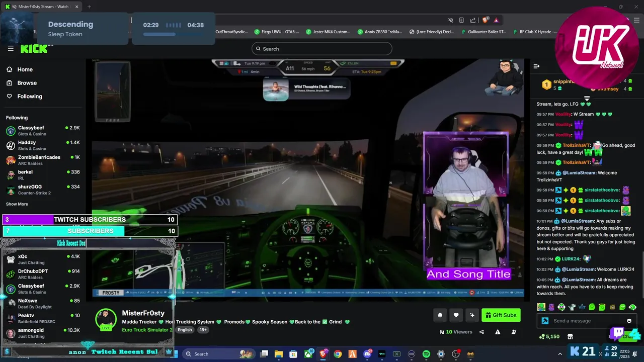Open shurzGGG Counter-Strike 2 channel
Screen dimensions: 644x362
[43, 190]
